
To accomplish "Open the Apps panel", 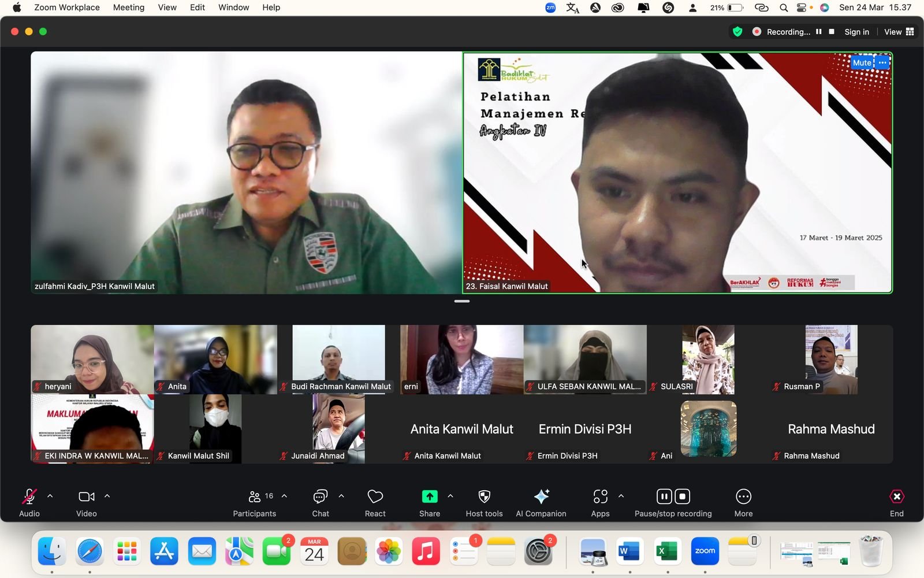I will (x=601, y=503).
